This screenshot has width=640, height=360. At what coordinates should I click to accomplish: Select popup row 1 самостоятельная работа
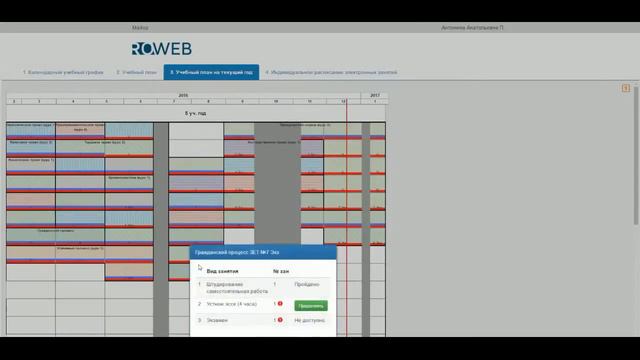coord(263,288)
